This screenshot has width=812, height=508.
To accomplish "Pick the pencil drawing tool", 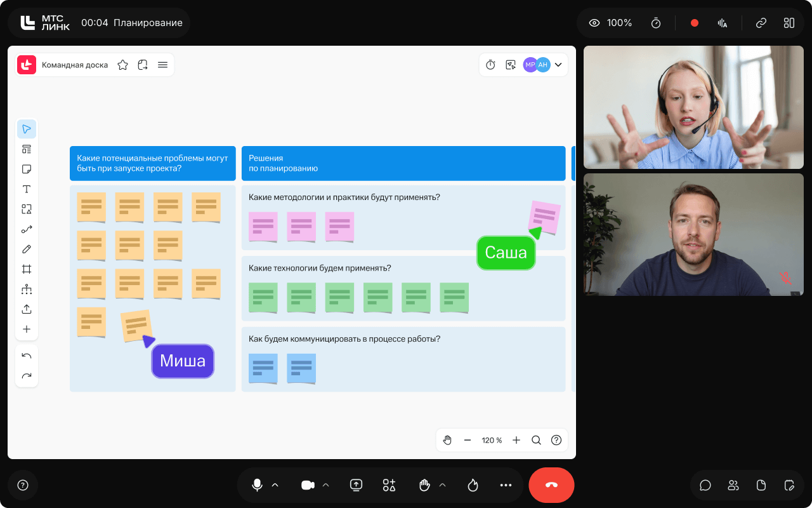I will pos(27,249).
